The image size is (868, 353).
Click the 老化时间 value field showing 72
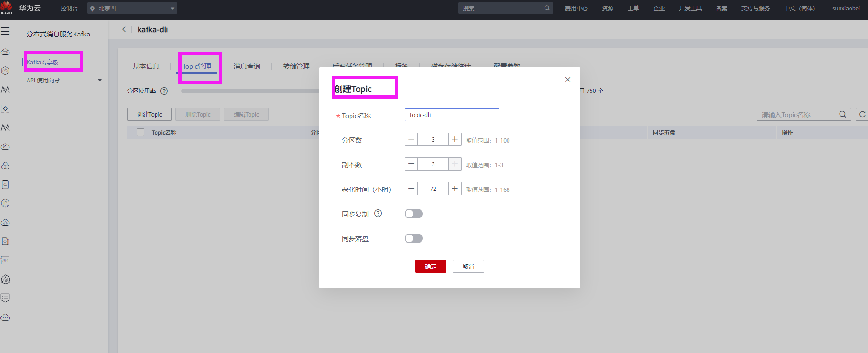(x=433, y=189)
